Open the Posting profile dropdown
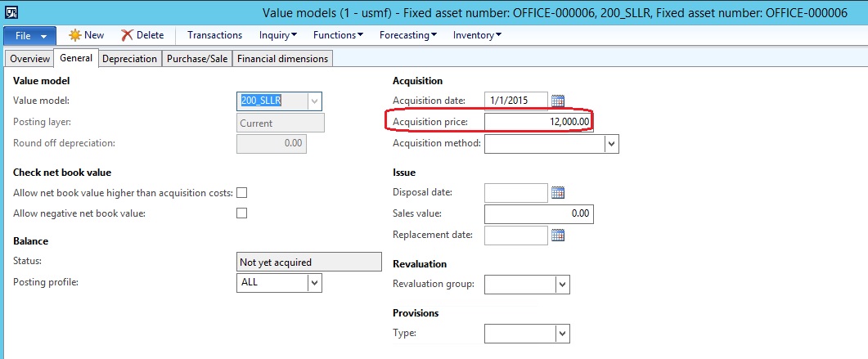Image resolution: width=868 pixels, height=359 pixels. coord(314,282)
